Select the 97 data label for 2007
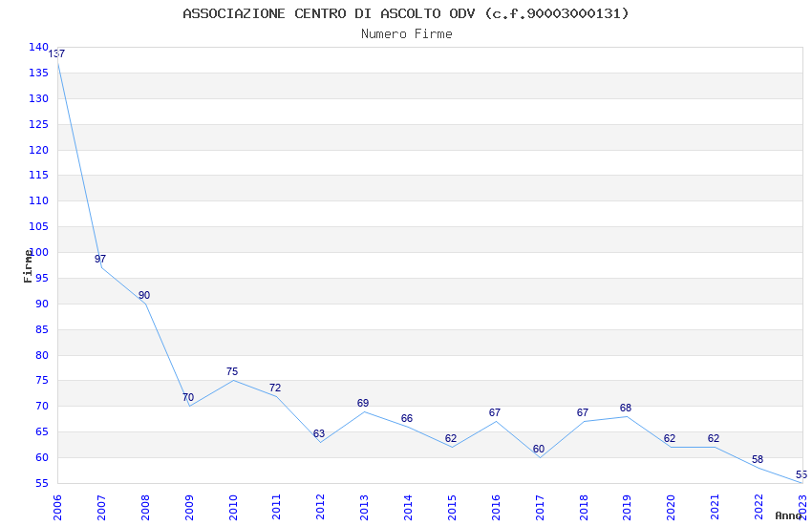This screenshot has height=525, width=812. pyautogui.click(x=100, y=259)
